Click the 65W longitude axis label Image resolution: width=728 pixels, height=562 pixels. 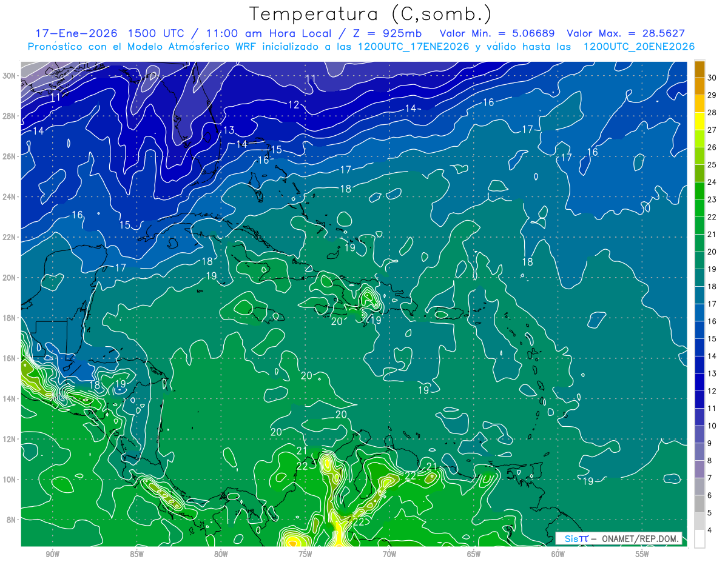pos(474,555)
